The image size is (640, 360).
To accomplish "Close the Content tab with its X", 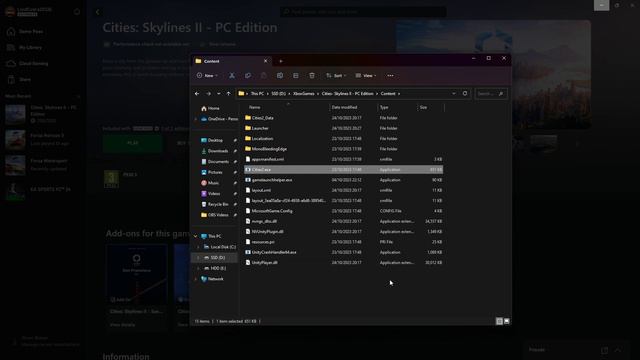I will (x=266, y=61).
